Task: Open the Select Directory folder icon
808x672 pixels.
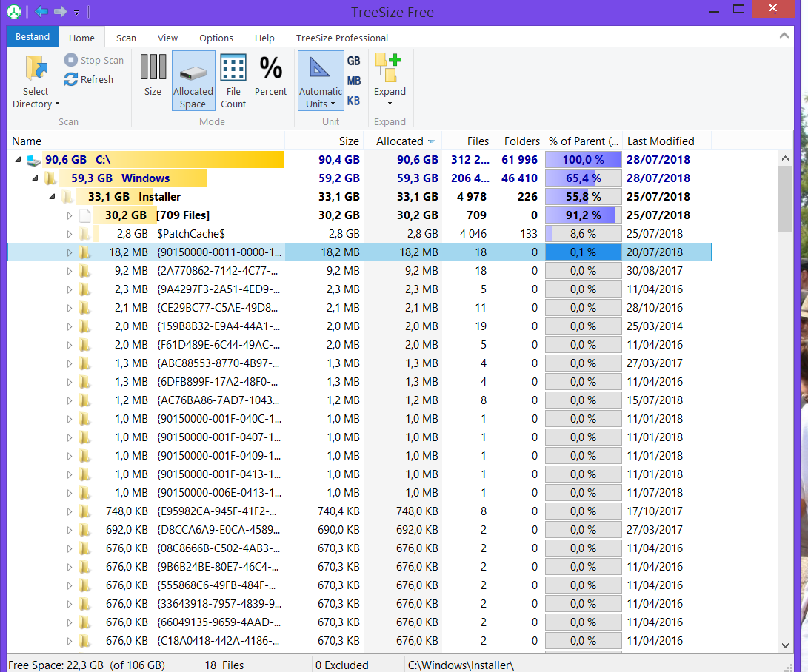Action: (x=36, y=69)
